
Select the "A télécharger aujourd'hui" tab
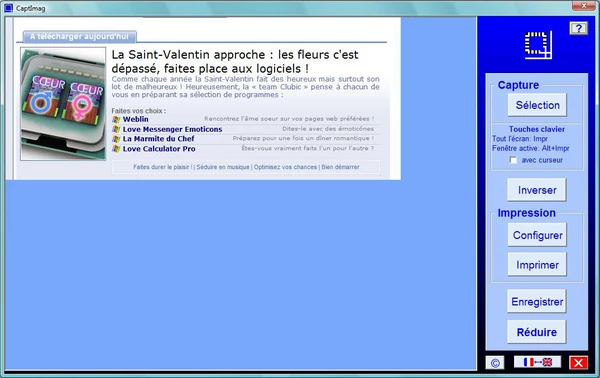[x=79, y=36]
